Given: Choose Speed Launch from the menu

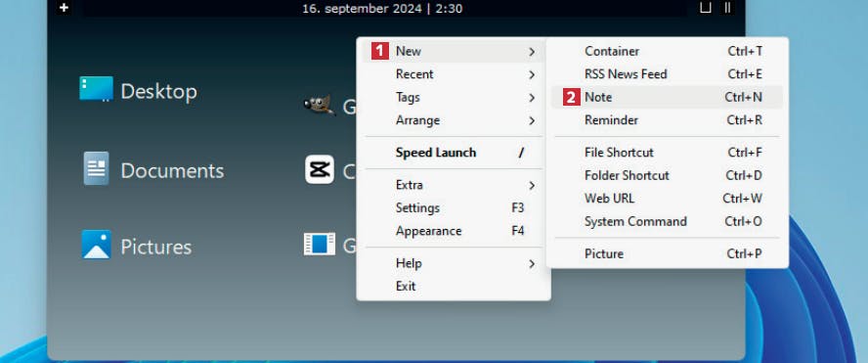Looking at the screenshot, I should (x=454, y=153).
